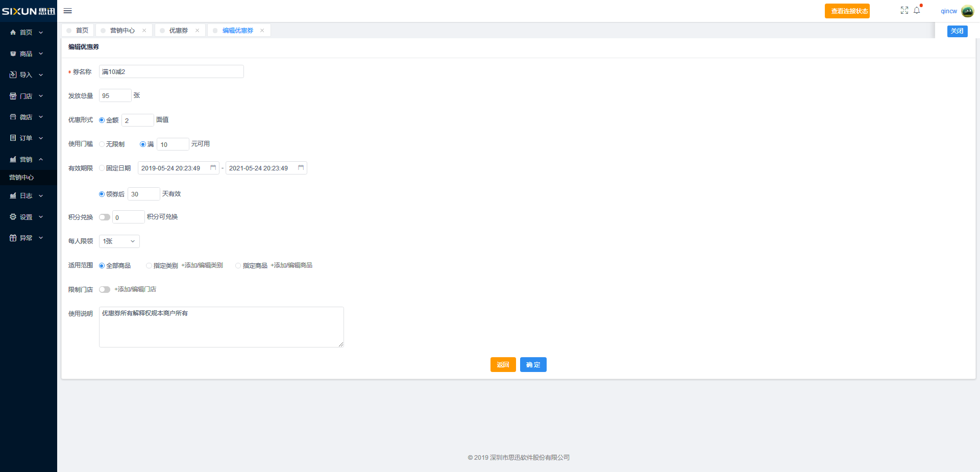Open calendar icon for end date
The image size is (980, 472).
(x=301, y=168)
